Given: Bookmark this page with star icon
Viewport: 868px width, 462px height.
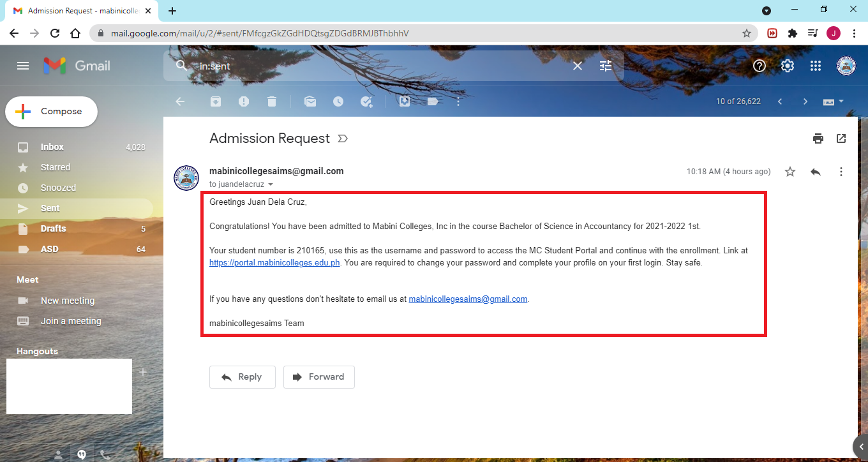Looking at the screenshot, I should pos(746,33).
